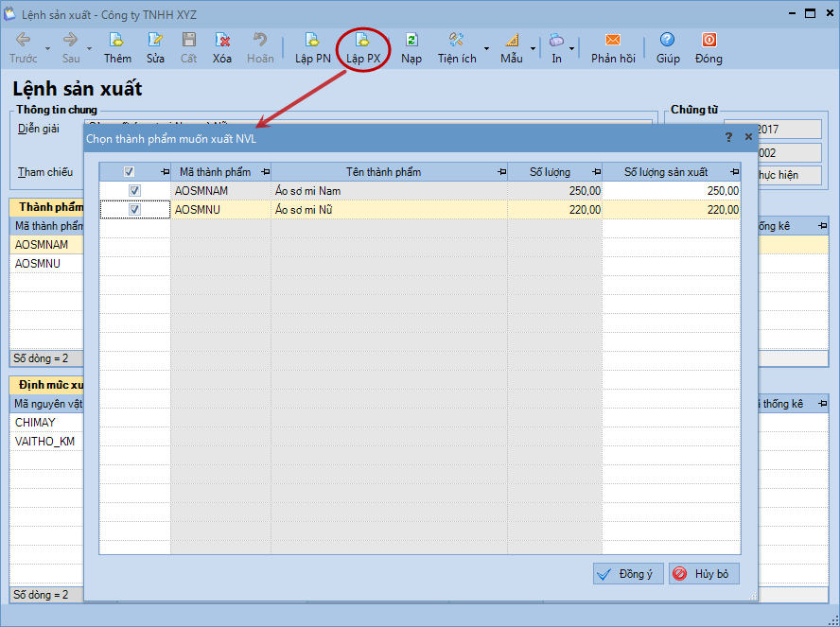Viewport: 840px width, 627px height.
Task: Click the Tên thành phẩm column header
Action: point(383,172)
